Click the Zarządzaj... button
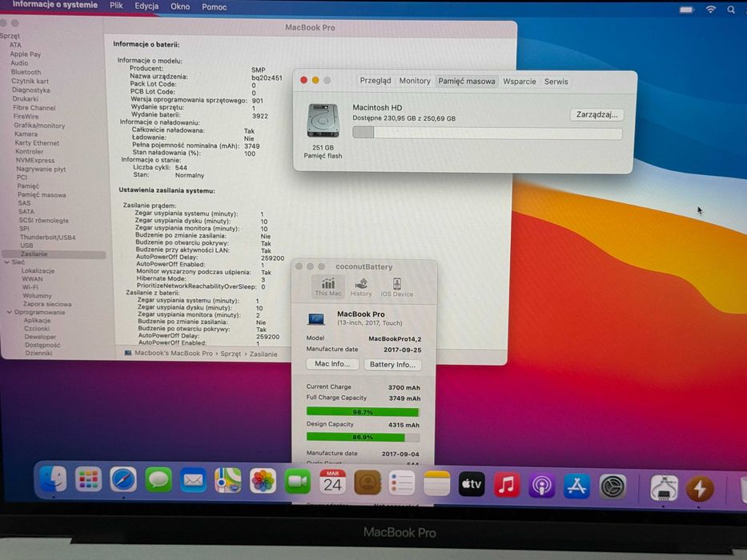Screen dimensions: 747x560 [597, 114]
